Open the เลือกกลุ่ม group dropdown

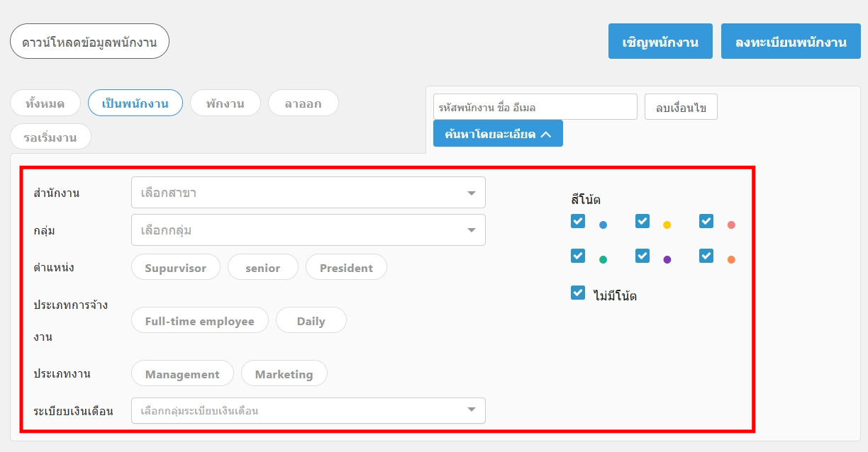pyautogui.click(x=308, y=230)
